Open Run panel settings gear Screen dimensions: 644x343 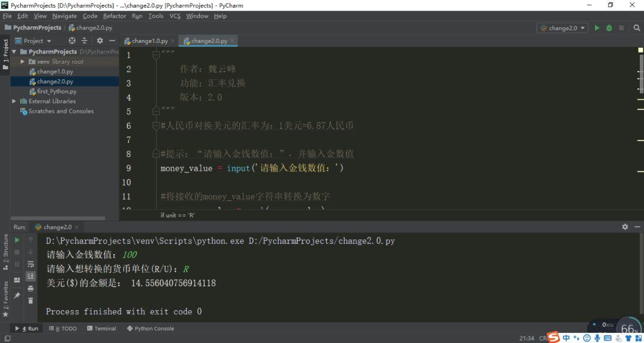tap(625, 227)
